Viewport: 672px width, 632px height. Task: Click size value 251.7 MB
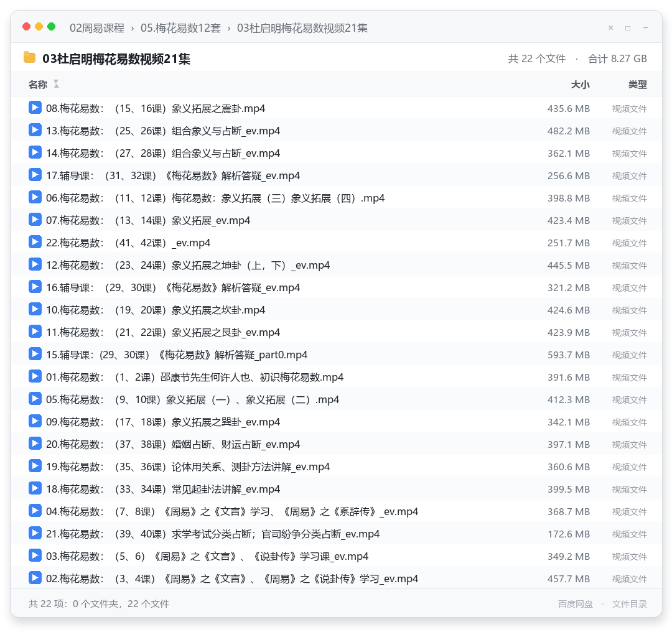coord(568,243)
